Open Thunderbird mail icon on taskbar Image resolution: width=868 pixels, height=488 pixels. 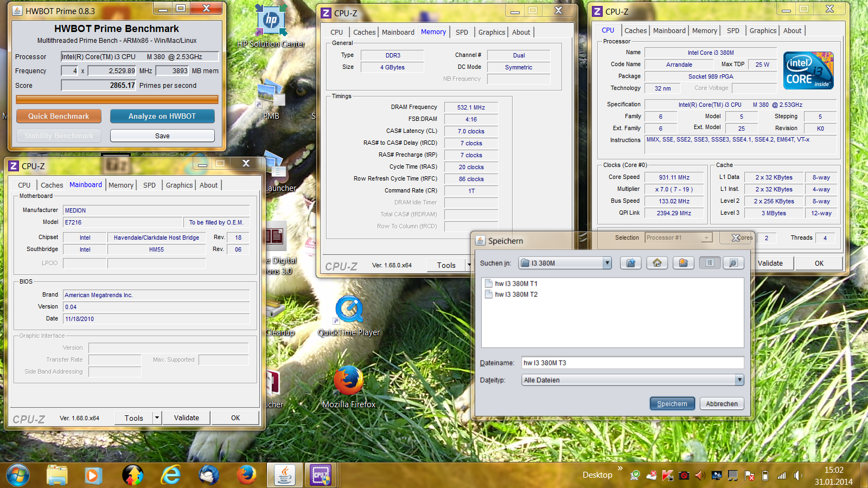(x=209, y=476)
